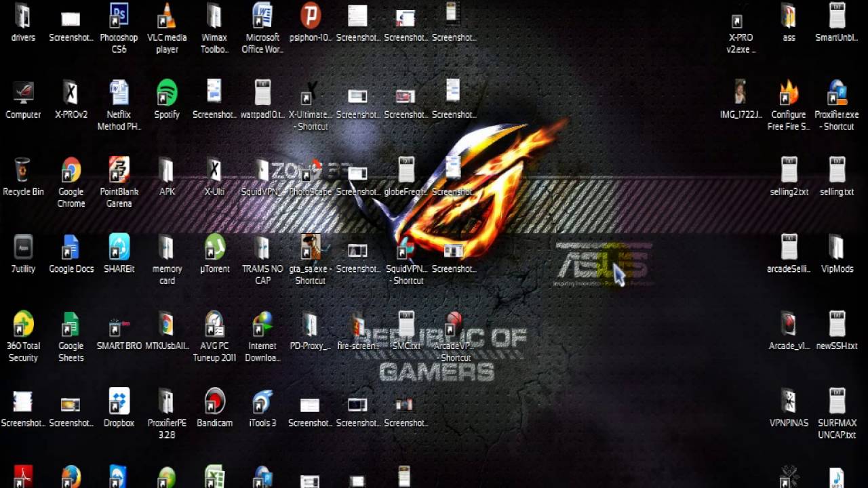
Task: Select the IMG_1722J image file
Action: coord(741,93)
